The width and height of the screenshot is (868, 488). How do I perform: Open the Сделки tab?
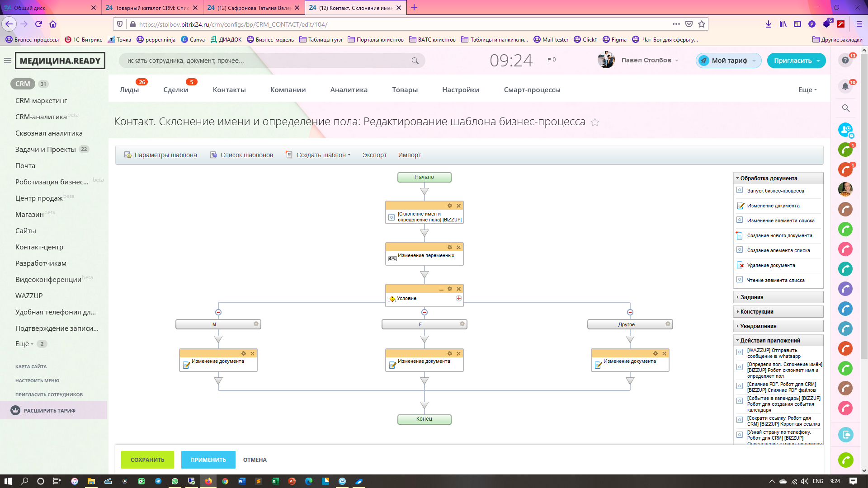point(176,90)
